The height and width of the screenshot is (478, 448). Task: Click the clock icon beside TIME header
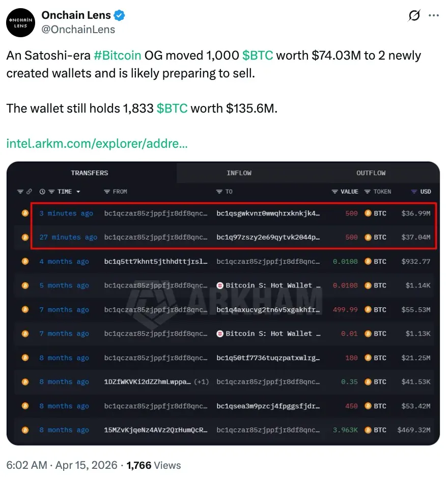42,192
